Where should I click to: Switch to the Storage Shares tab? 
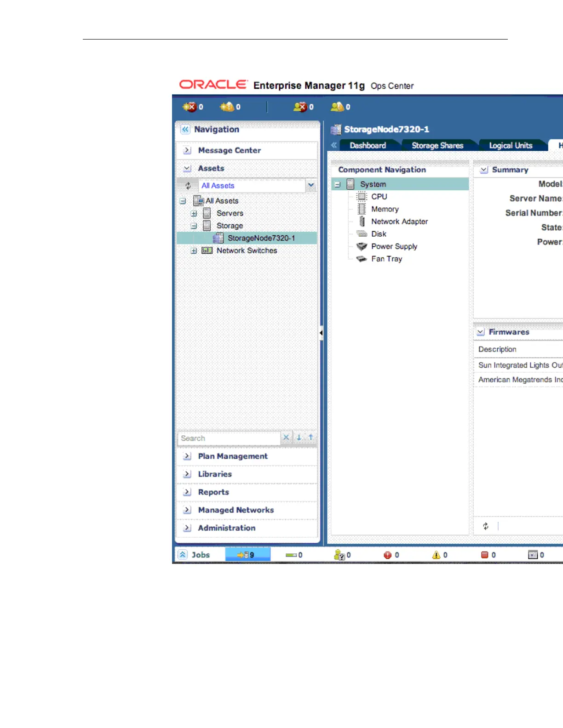437,145
